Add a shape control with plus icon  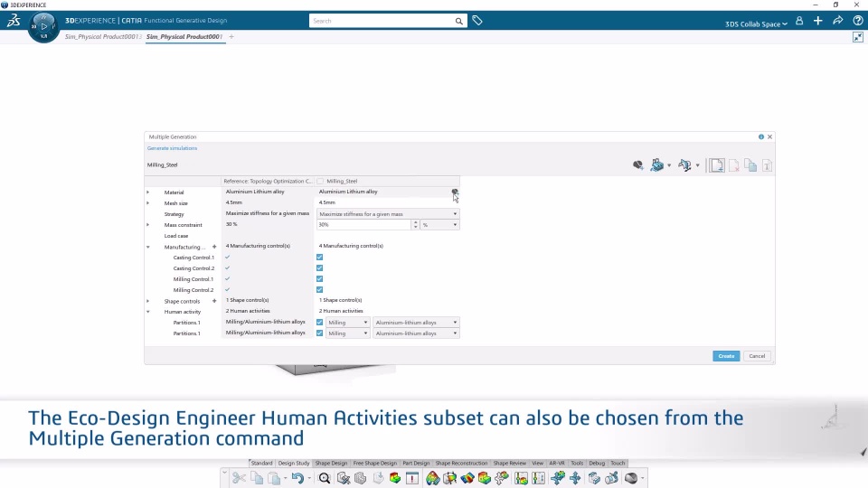tap(214, 301)
